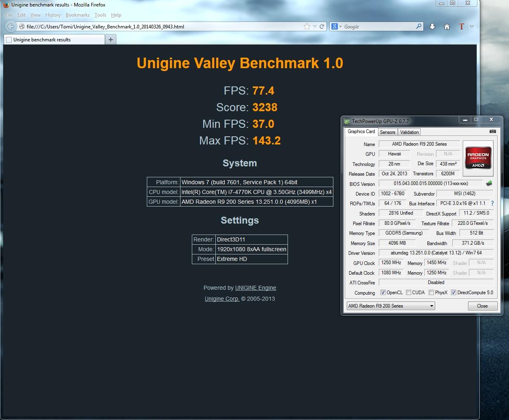Click the FPS value 77.4
The width and height of the screenshot is (509, 420).
(x=263, y=90)
